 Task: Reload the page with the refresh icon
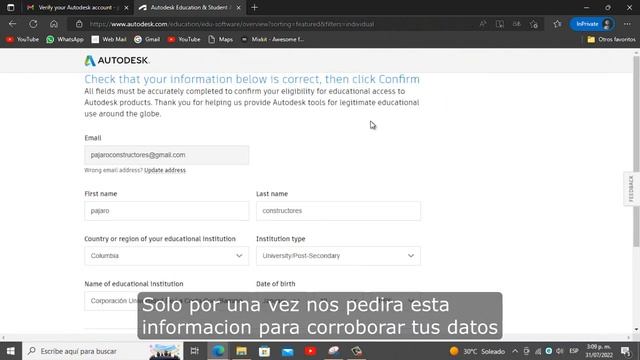(x=33, y=24)
